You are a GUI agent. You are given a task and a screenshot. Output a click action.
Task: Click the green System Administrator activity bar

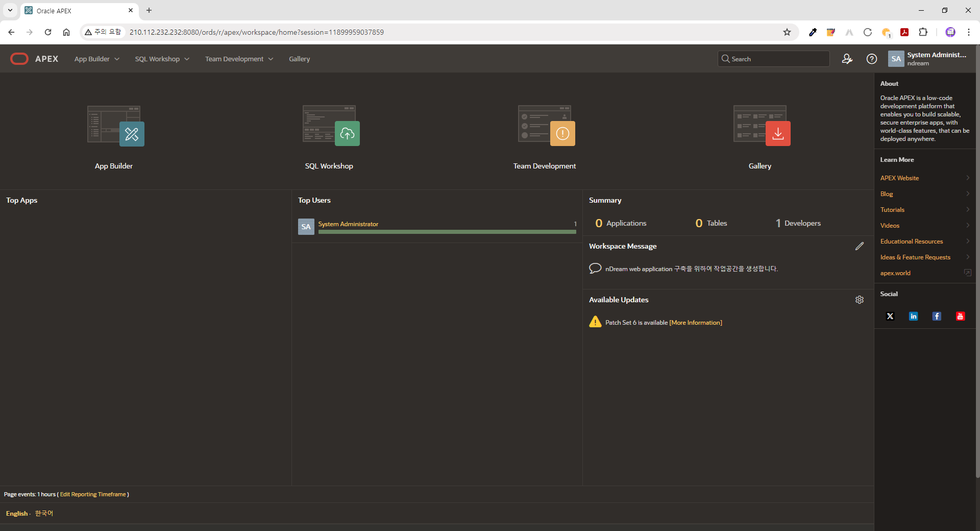click(447, 232)
